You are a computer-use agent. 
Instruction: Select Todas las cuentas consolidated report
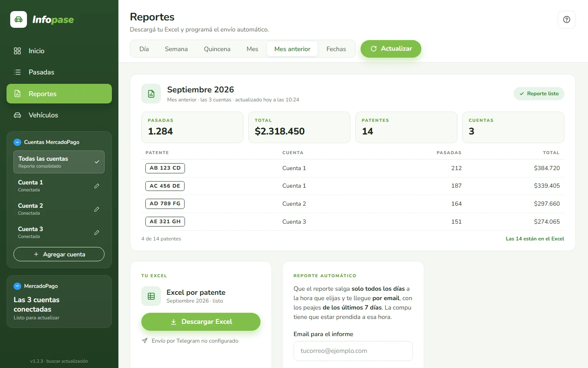[59, 162]
